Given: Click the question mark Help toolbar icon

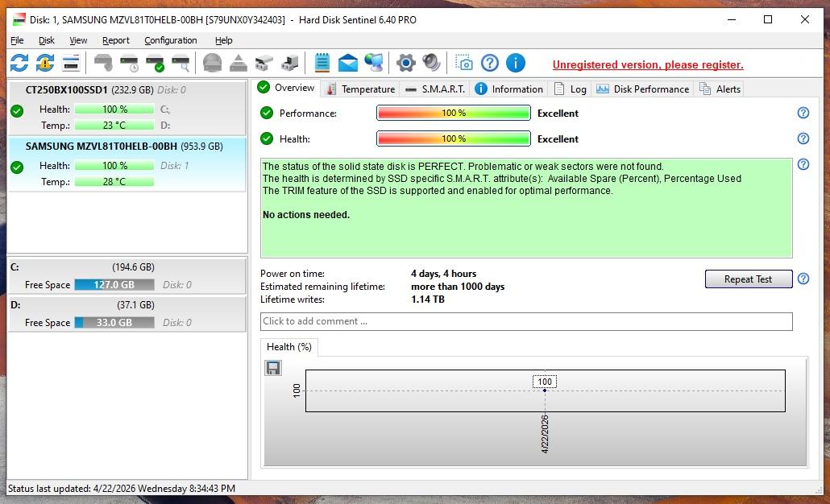Looking at the screenshot, I should pos(490,63).
